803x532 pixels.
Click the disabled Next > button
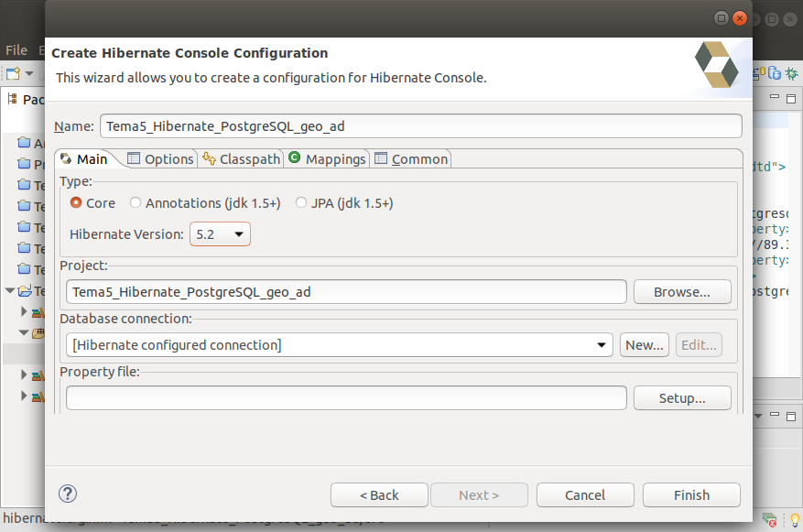point(479,495)
